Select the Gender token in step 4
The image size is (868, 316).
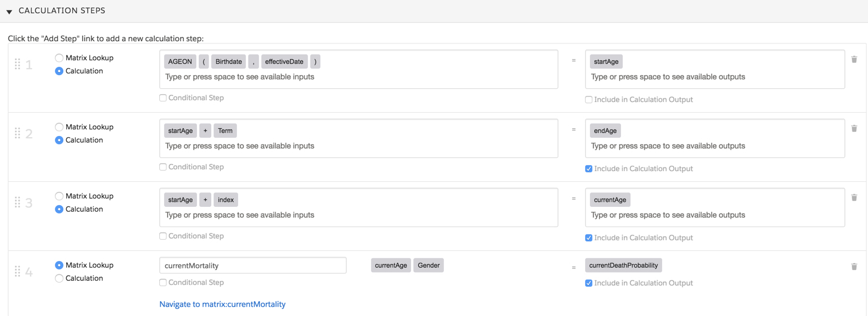tap(428, 265)
